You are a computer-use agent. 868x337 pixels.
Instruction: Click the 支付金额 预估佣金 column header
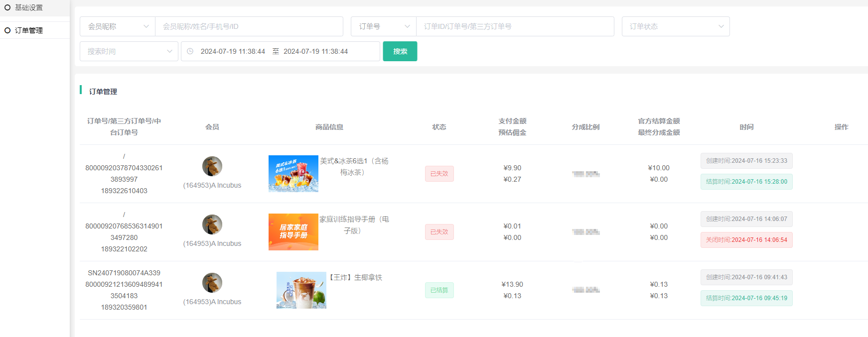coord(512,127)
